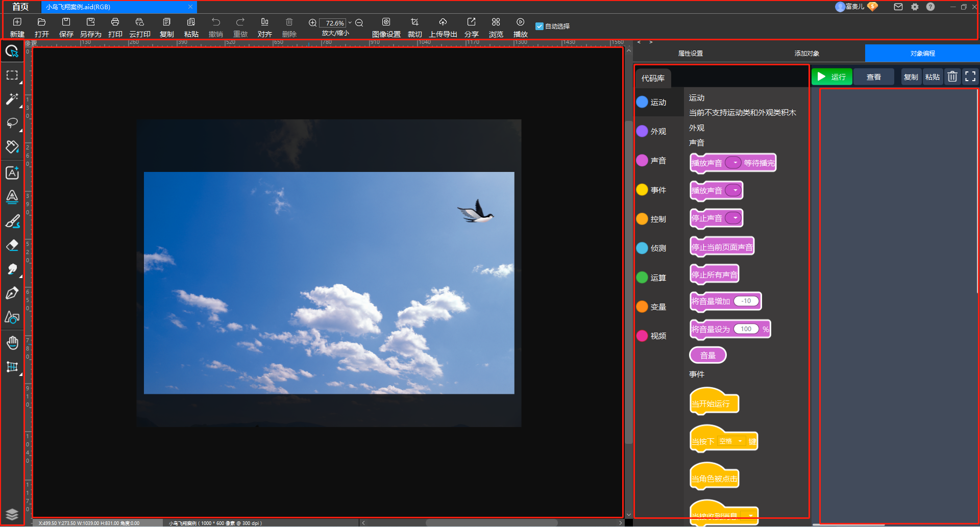Open the 停止声音 block dropdown
980x527 pixels.
pos(733,218)
